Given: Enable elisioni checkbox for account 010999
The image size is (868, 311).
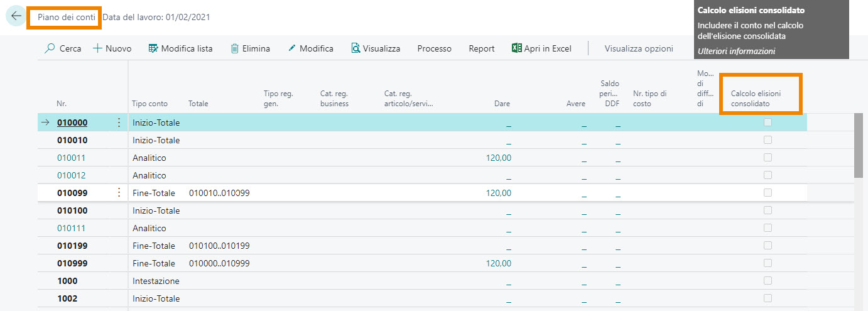Looking at the screenshot, I should click(768, 263).
